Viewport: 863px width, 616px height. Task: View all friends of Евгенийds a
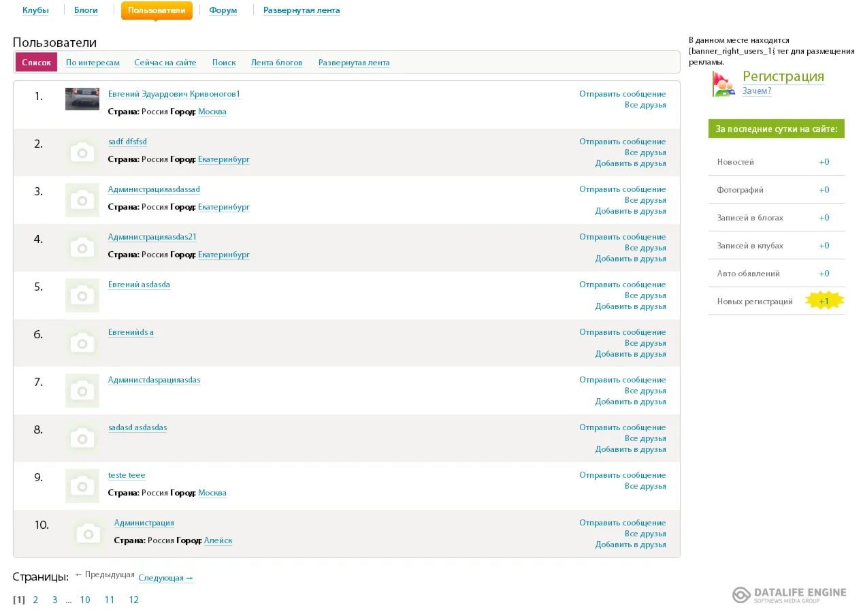(645, 343)
